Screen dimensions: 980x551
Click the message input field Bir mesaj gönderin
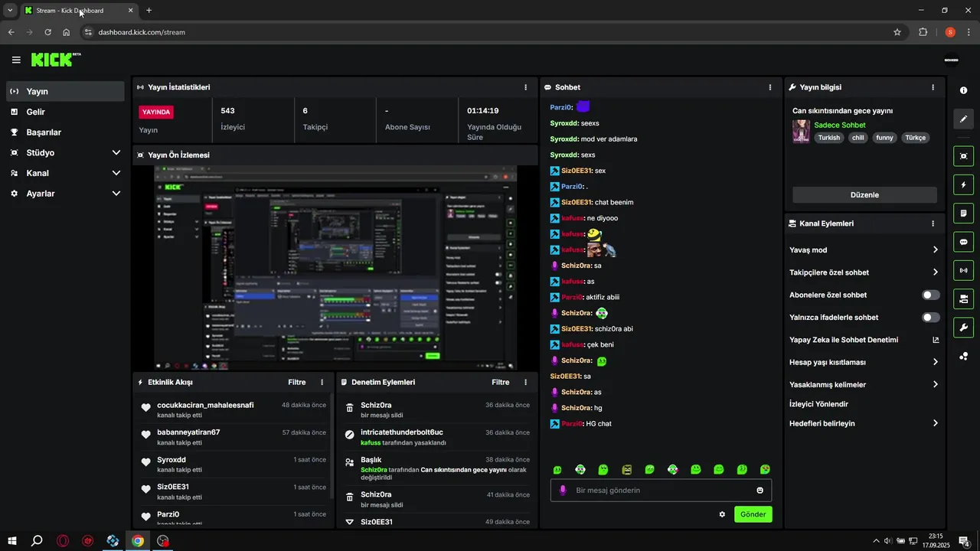coord(661,491)
